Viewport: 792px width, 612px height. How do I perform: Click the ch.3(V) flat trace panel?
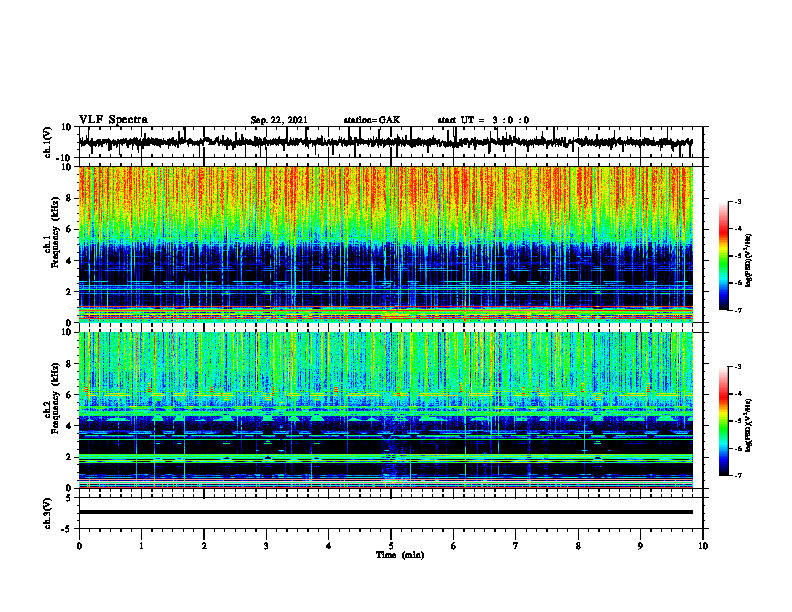391,513
